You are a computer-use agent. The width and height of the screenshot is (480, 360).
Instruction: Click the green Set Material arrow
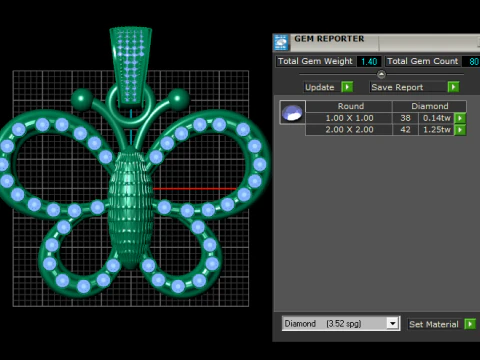pyautogui.click(x=470, y=324)
